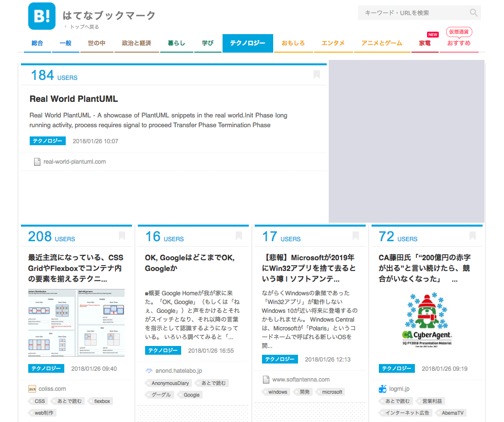The height and width of the screenshot is (422, 504).
Task: View the 184 USERS bookmark count
Action: (x=54, y=75)
